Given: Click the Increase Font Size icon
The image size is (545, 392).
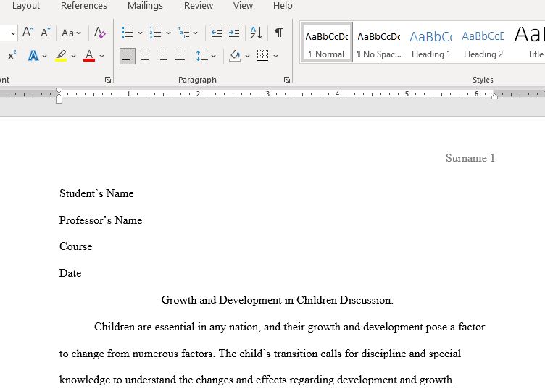Looking at the screenshot, I should 28,33.
